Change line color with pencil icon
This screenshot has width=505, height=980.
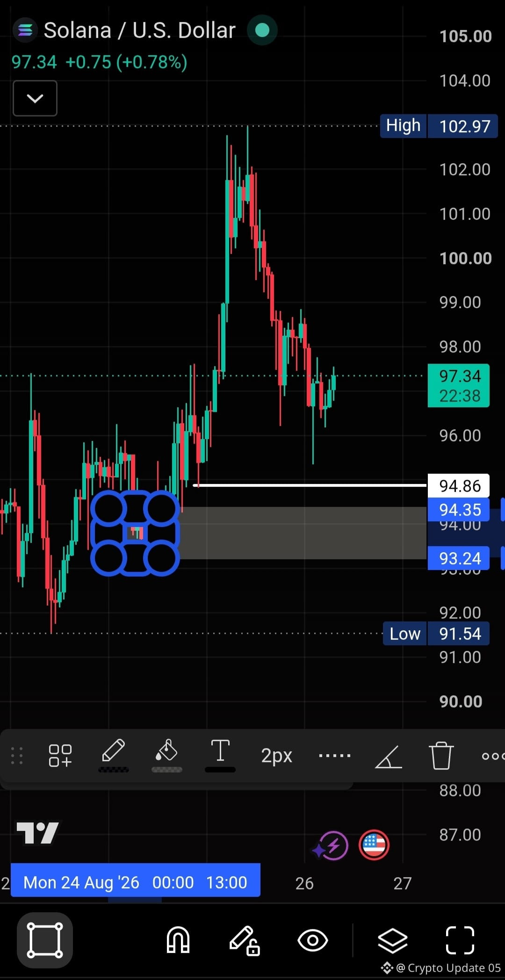114,755
